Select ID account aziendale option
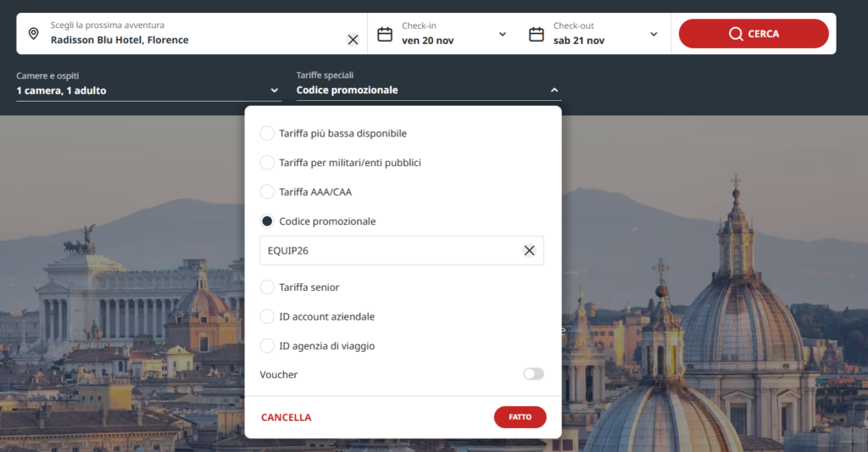The width and height of the screenshot is (868, 452). pyautogui.click(x=267, y=316)
